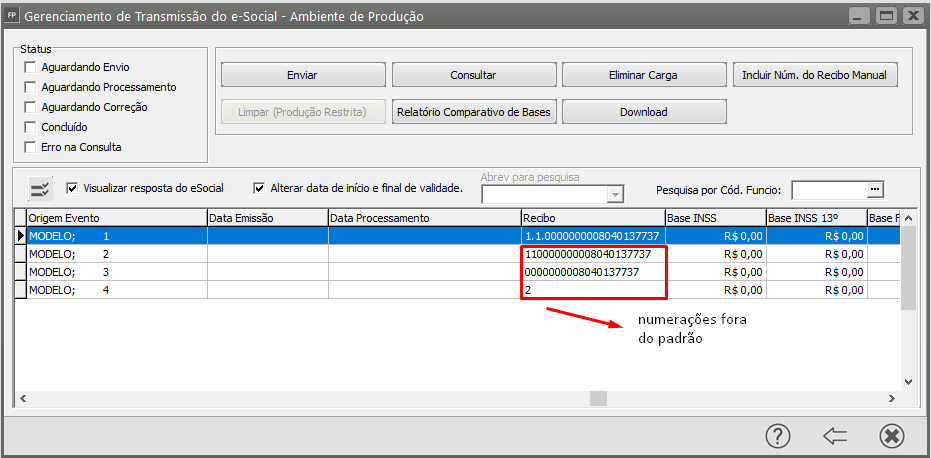Screen dimensions: 931x458
Task: Click recibo cell 0000000008040137737
Action: 593,272
